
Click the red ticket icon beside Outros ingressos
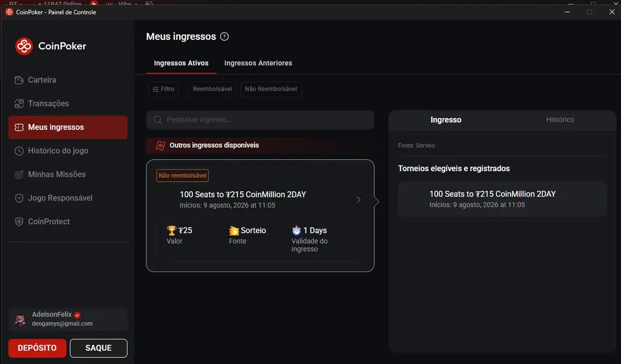pos(161,146)
